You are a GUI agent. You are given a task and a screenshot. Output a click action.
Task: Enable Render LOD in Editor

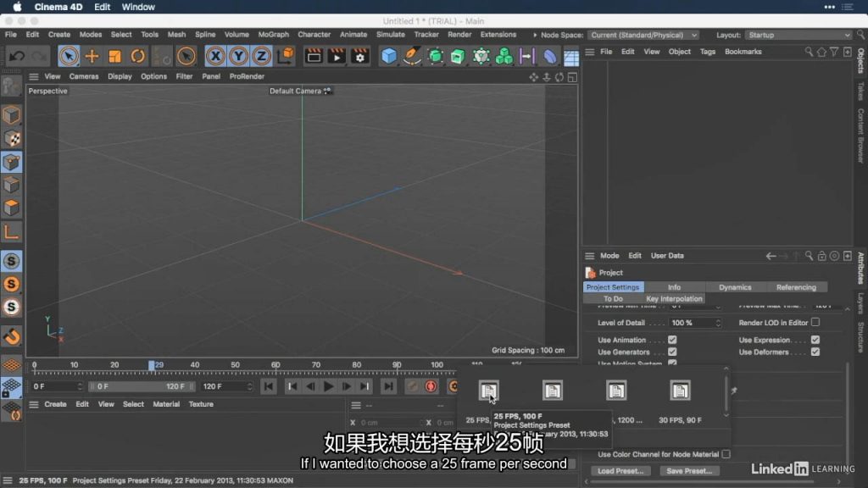tap(815, 322)
